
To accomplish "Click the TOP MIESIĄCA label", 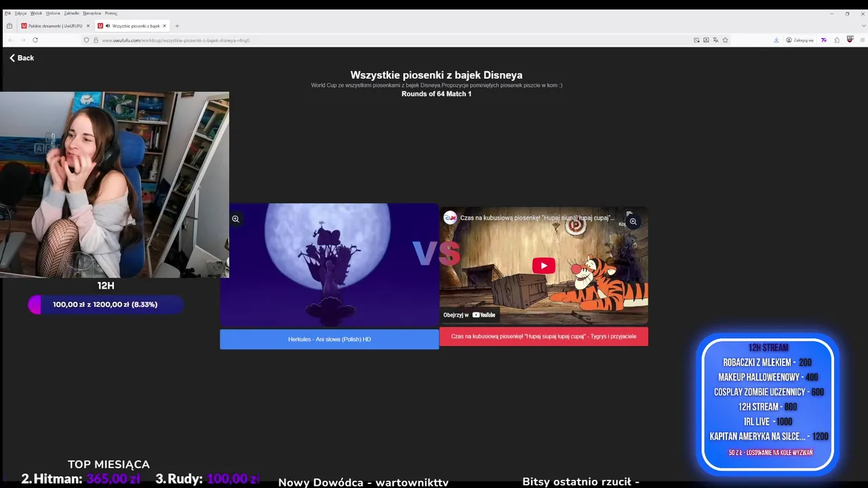I will click(x=108, y=464).
